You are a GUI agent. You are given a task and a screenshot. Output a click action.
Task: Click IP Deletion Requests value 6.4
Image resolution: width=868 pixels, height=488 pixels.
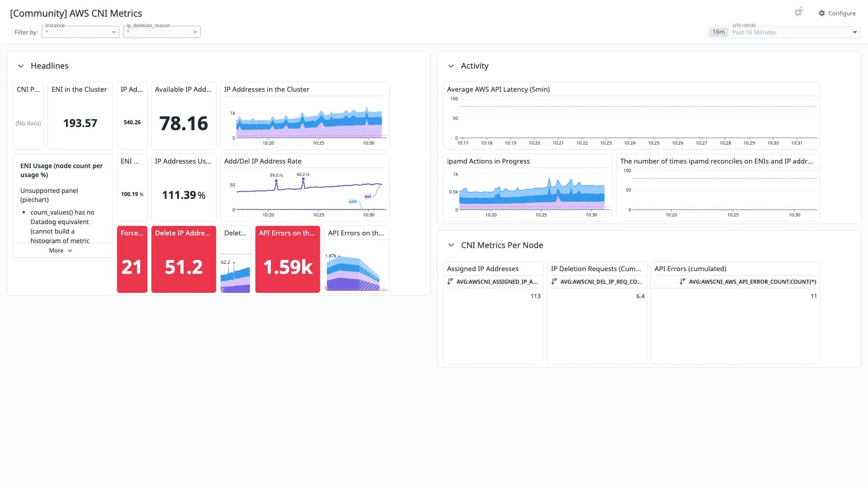click(x=640, y=296)
